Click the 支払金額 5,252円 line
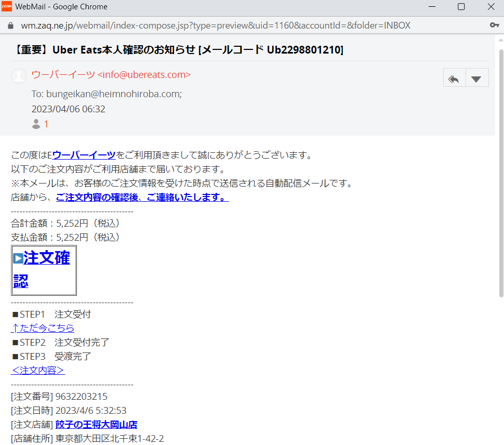 point(65,237)
